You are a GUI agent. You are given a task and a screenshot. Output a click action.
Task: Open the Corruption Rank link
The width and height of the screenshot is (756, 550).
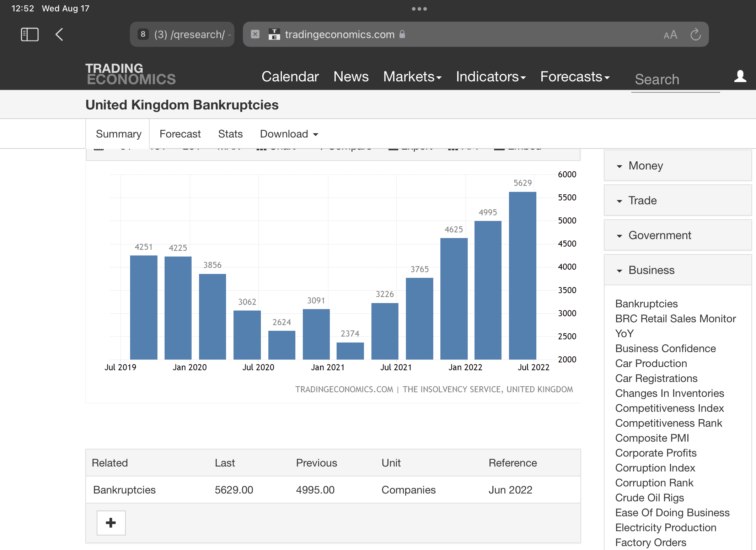coord(654,483)
